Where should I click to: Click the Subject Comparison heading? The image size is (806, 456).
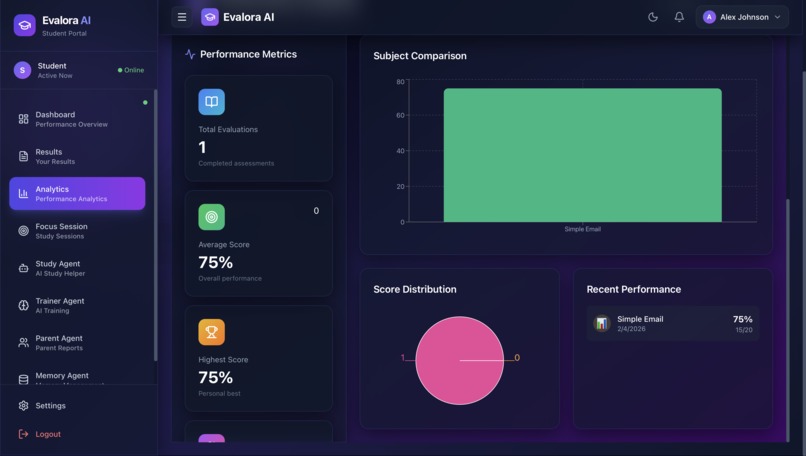tap(419, 56)
